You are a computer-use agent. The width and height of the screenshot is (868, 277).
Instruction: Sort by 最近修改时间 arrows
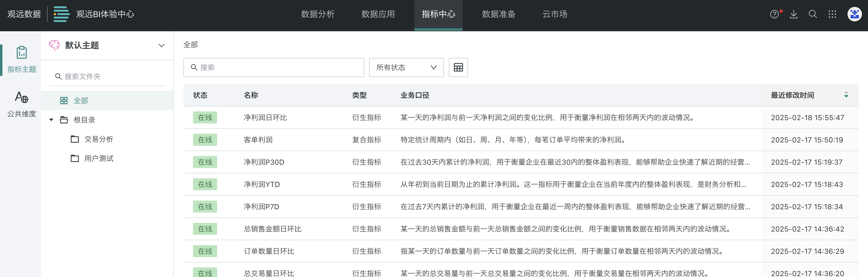[x=846, y=95]
